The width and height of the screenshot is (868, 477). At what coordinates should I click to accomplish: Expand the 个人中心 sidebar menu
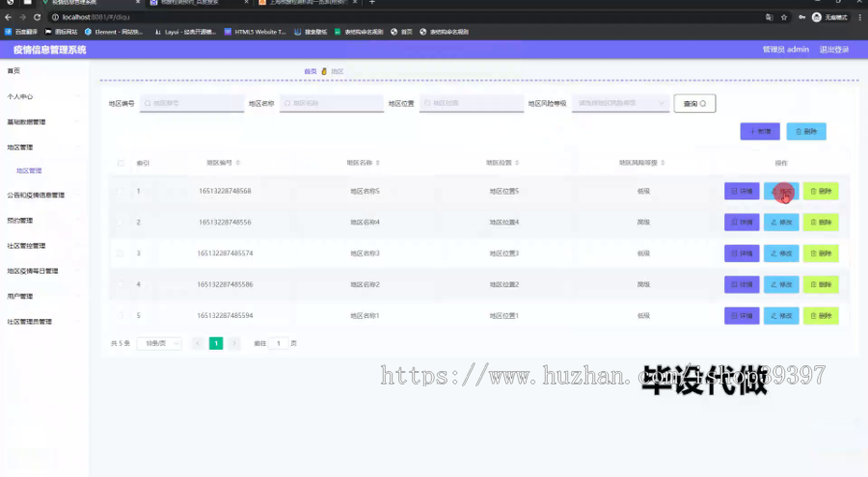tap(44, 96)
